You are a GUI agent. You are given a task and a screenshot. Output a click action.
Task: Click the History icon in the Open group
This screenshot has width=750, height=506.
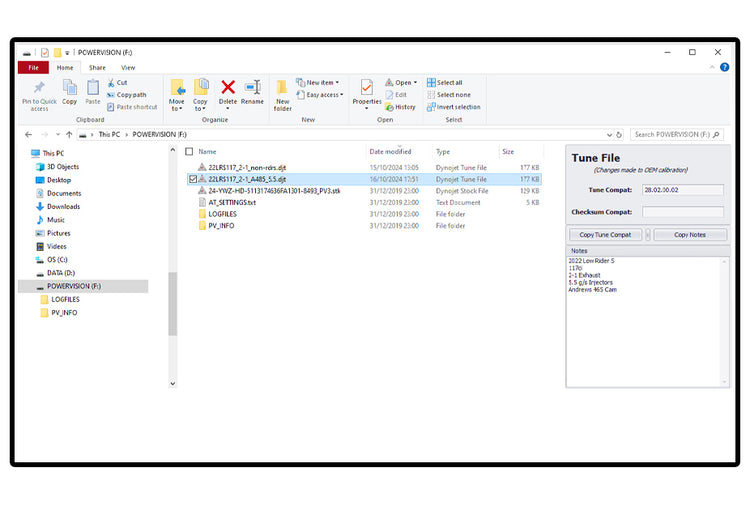[401, 107]
